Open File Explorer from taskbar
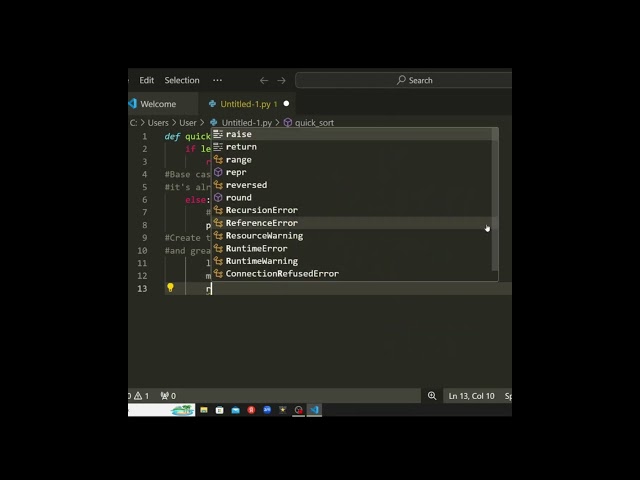Screen dimensions: 640x480 click(204, 410)
